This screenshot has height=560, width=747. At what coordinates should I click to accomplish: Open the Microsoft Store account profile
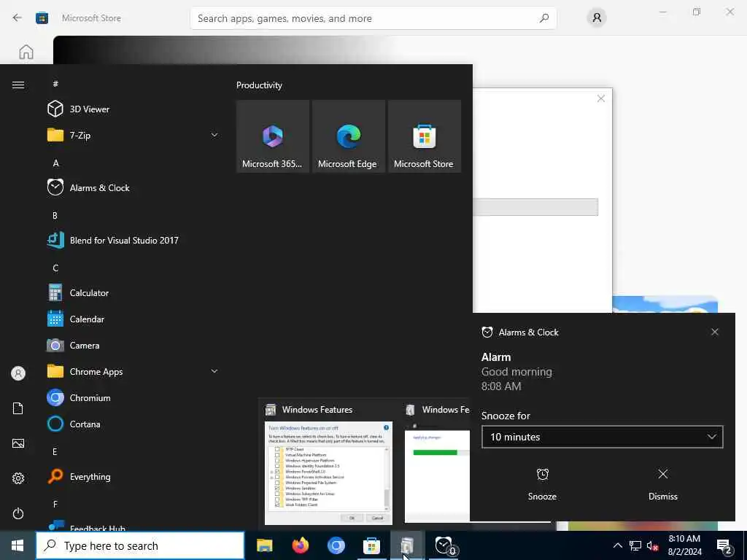coord(597,18)
